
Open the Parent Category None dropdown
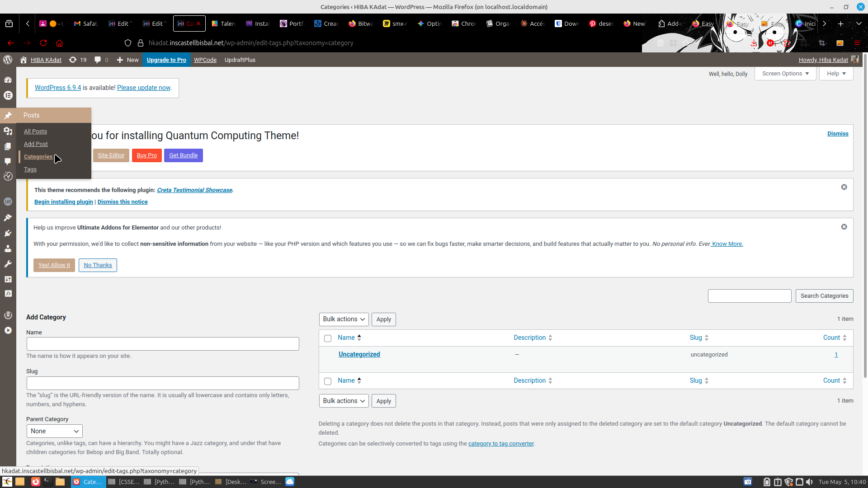[54, 431]
